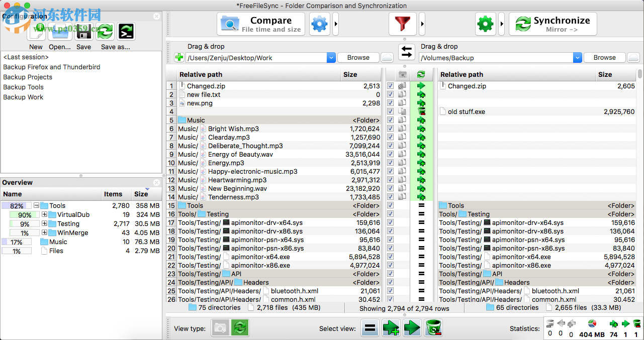
Task: Select Backup Projects from configuration list
Action: (28, 77)
